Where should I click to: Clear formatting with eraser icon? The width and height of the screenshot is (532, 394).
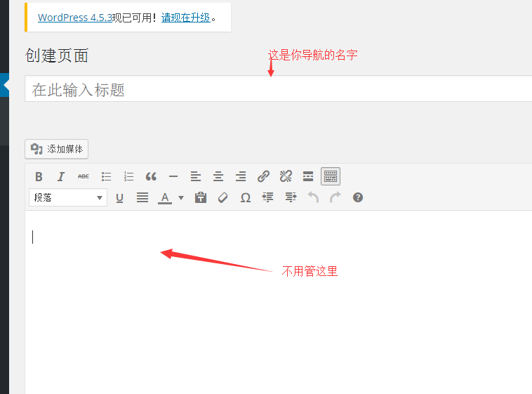click(223, 197)
